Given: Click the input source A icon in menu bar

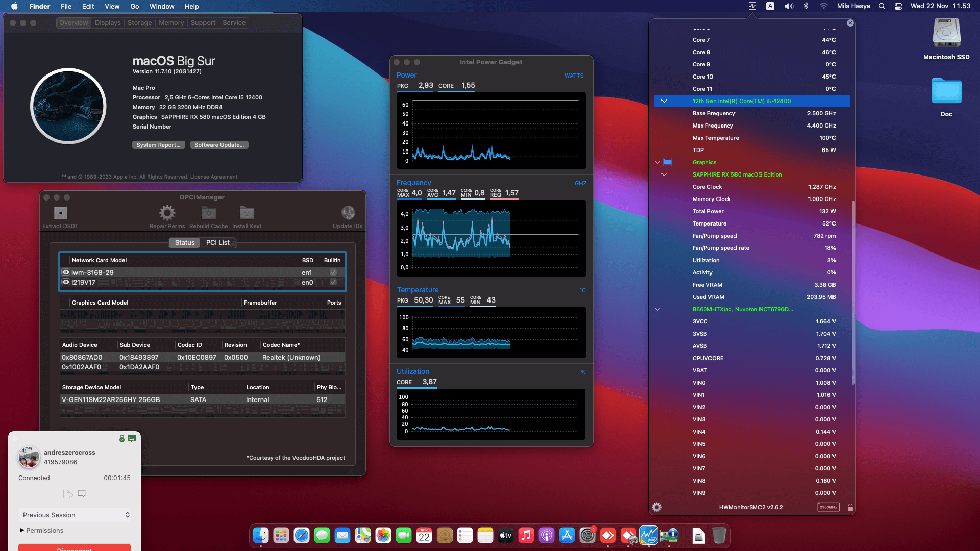Looking at the screenshot, I should point(770,6).
